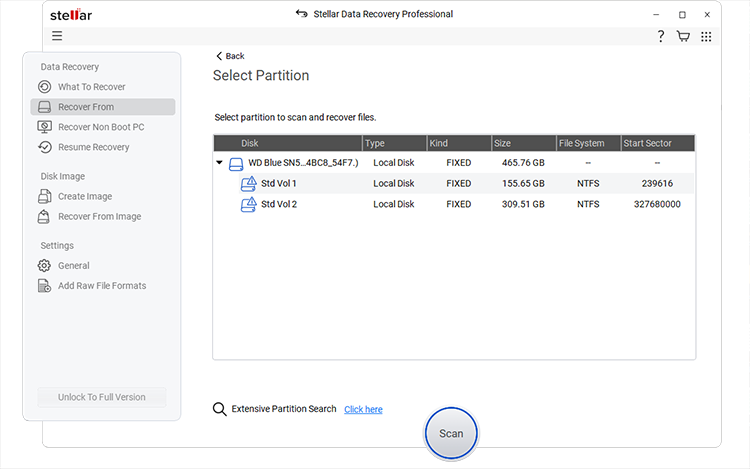Select the Std Vol 2 partition

pos(278,204)
